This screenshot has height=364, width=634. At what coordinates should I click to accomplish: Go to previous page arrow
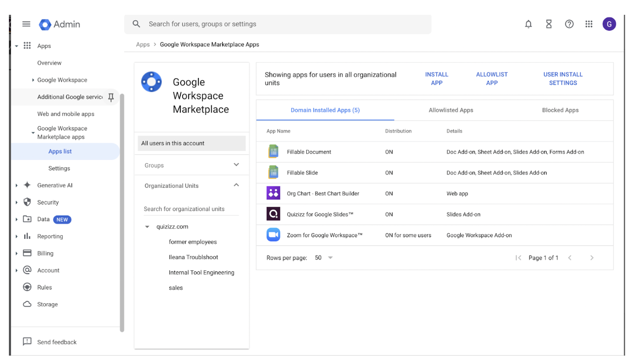(570, 257)
